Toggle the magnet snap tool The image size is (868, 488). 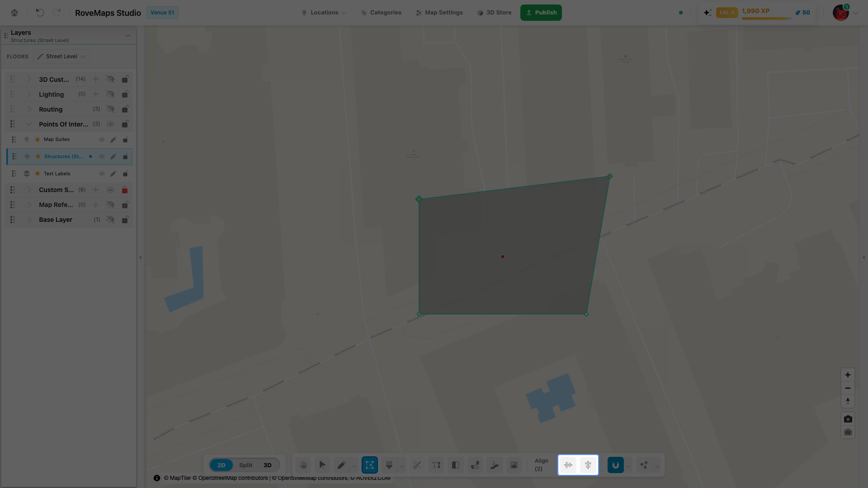coord(616,465)
